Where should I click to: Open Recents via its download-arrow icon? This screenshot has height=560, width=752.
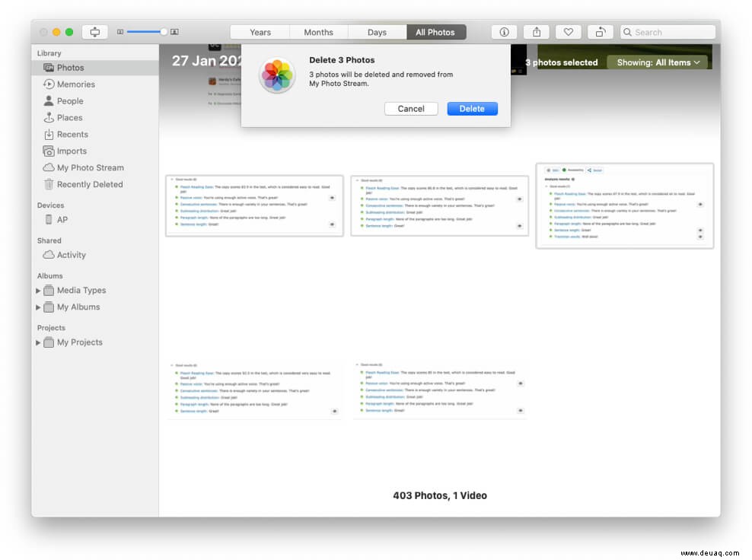pos(49,134)
